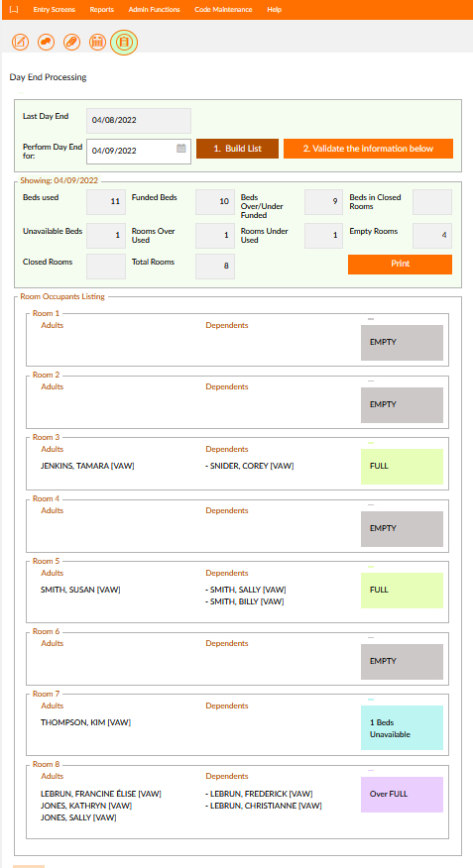
Task: Open calendar picker in Perform Day End field
Action: tap(181, 149)
